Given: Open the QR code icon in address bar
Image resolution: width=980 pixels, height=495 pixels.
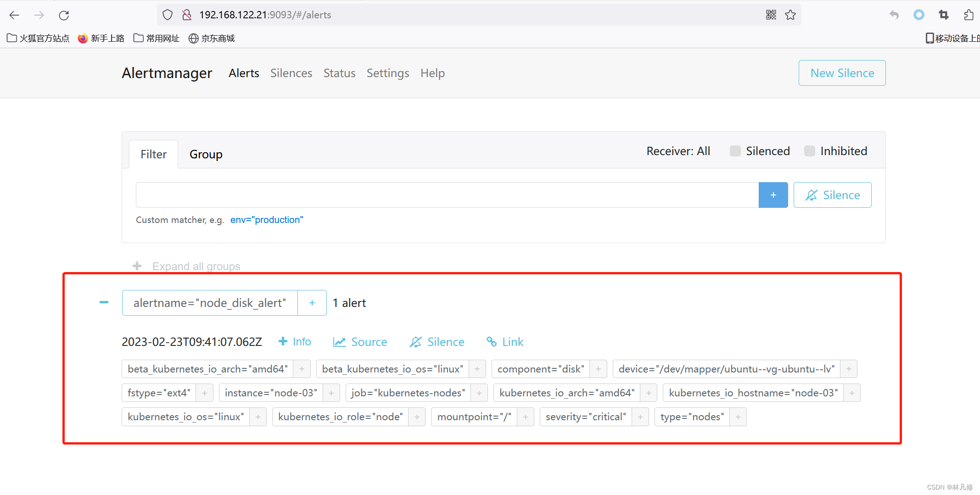Looking at the screenshot, I should point(771,15).
